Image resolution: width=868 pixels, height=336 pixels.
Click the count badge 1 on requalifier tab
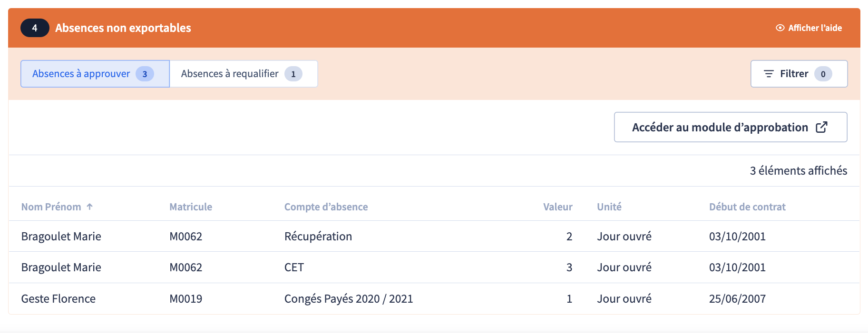[293, 74]
